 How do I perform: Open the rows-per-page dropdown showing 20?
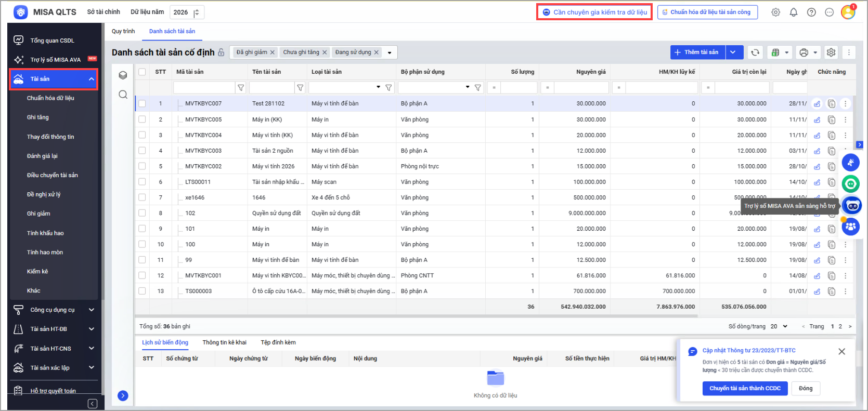779,326
